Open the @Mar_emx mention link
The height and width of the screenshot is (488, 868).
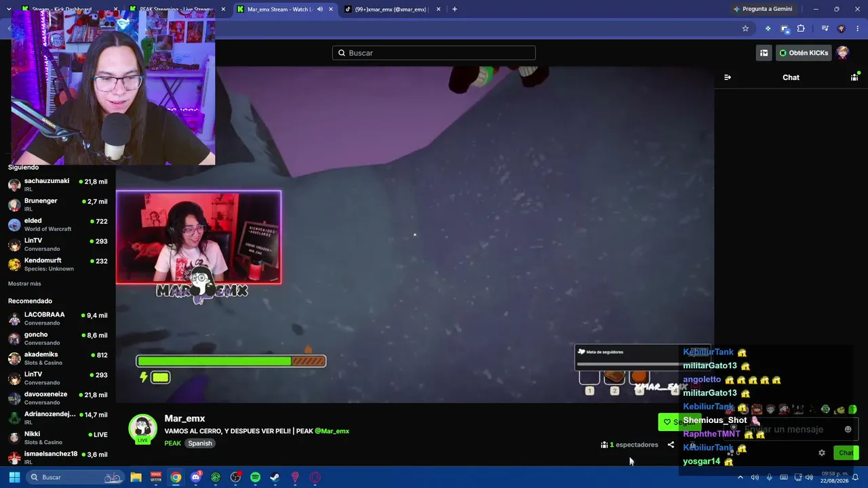[332, 431]
